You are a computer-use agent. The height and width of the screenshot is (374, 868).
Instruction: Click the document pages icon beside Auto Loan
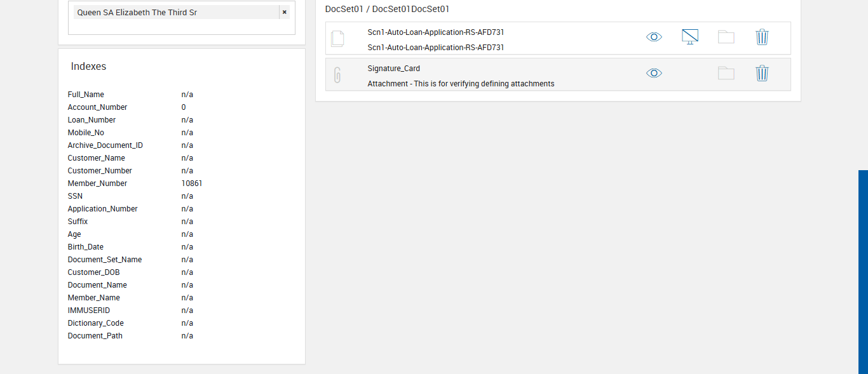(x=337, y=39)
